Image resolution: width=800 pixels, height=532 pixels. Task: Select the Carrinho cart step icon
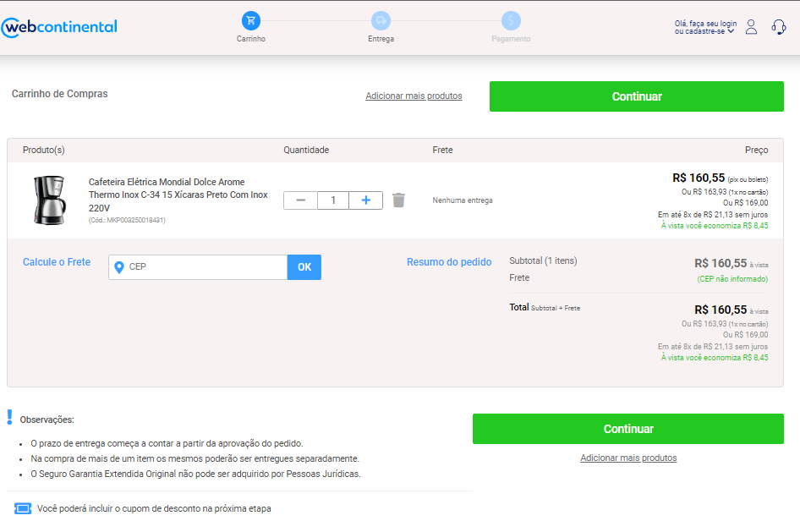[x=251, y=20]
